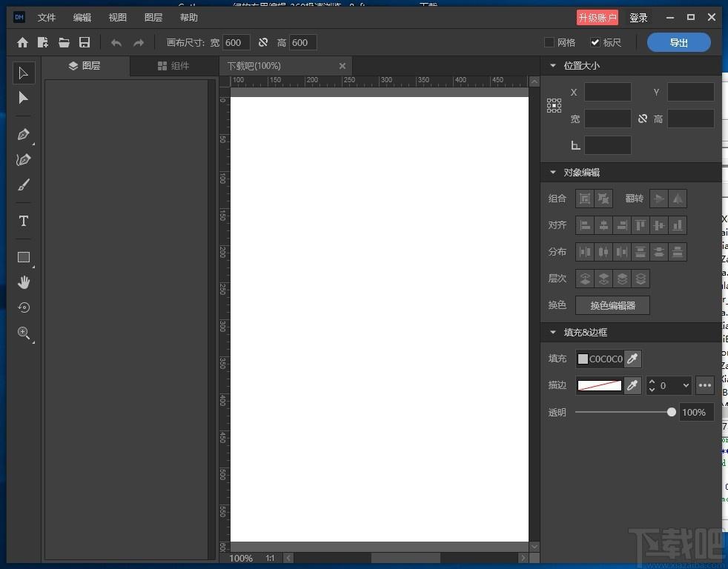
Task: Distribute objects by right edges
Action: pos(622,252)
